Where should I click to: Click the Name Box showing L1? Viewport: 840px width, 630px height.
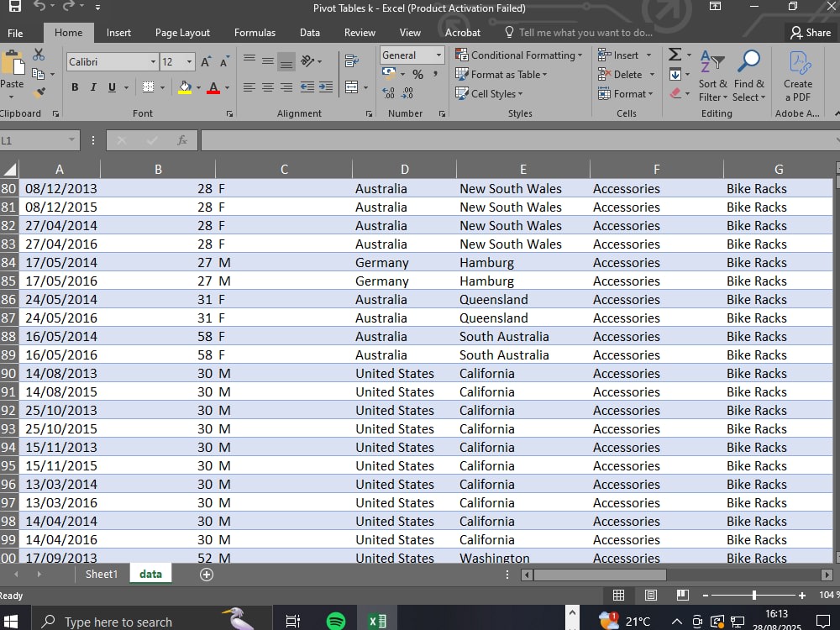[35, 140]
